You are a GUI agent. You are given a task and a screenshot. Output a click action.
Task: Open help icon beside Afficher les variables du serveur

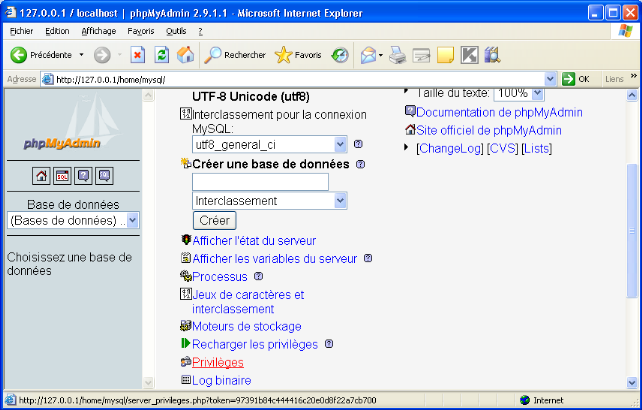pos(368,258)
